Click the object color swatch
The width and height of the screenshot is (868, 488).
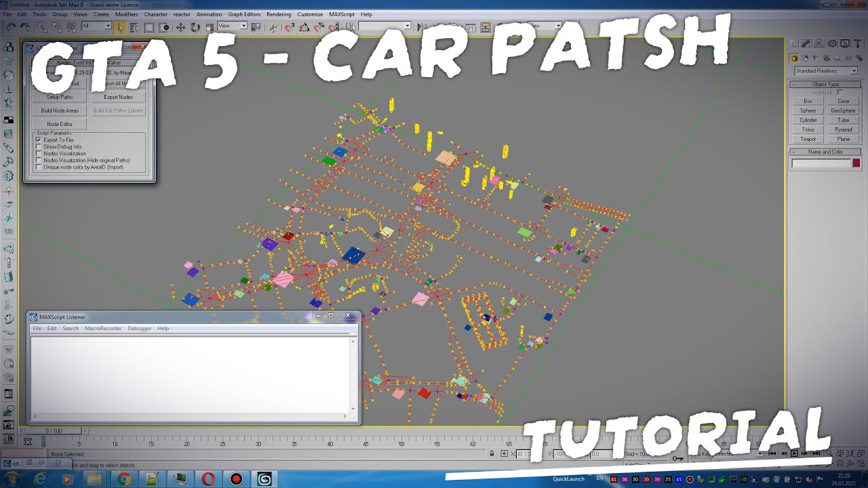tap(856, 163)
